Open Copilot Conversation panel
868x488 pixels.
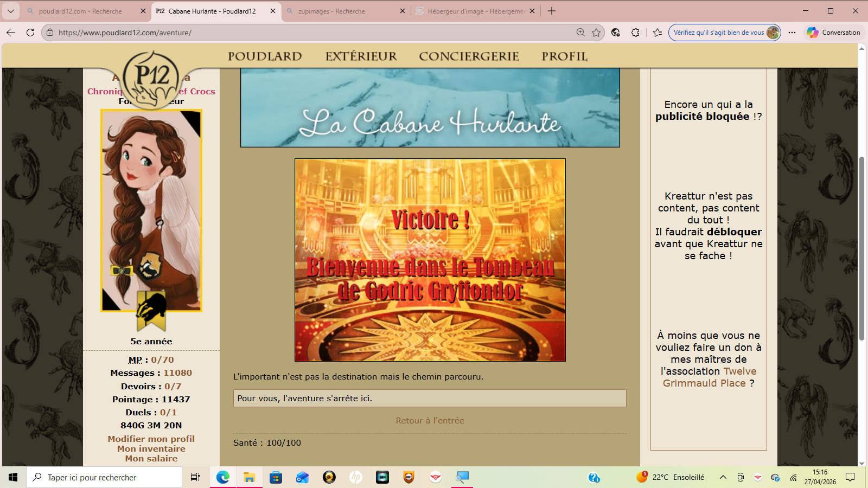[x=833, y=33]
